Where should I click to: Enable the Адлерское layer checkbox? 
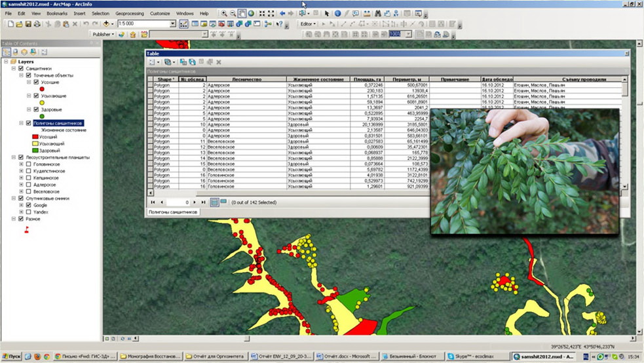coord(28,185)
